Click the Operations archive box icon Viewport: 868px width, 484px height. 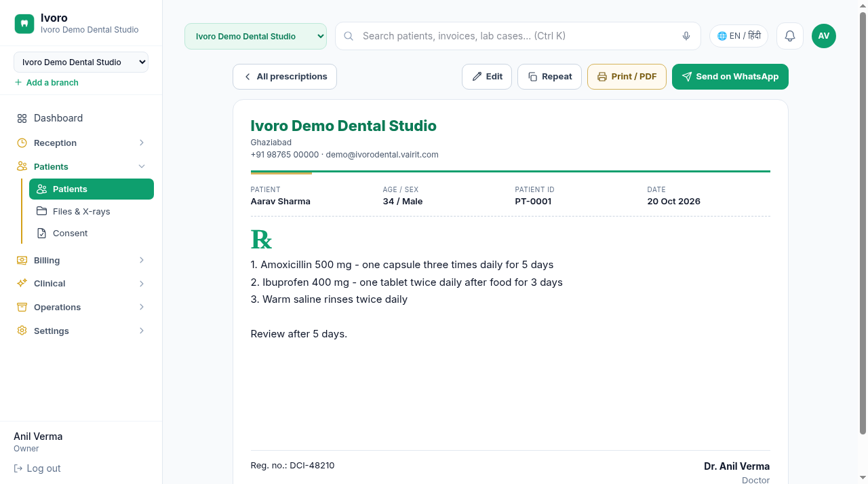tap(22, 307)
